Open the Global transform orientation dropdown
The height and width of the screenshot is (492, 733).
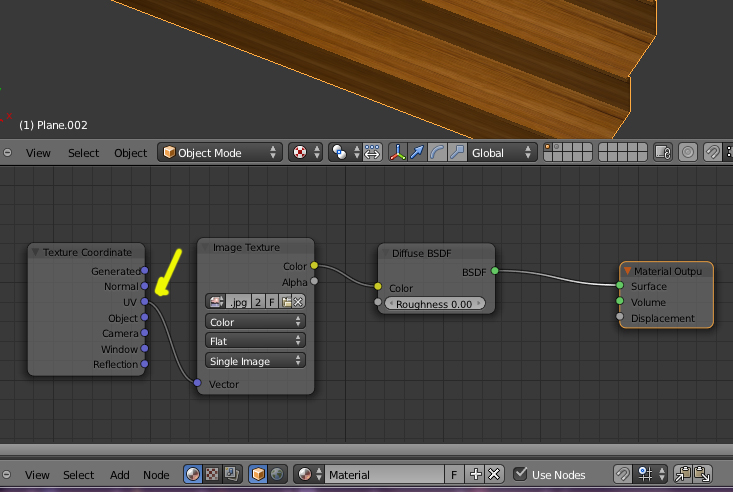[x=501, y=152]
